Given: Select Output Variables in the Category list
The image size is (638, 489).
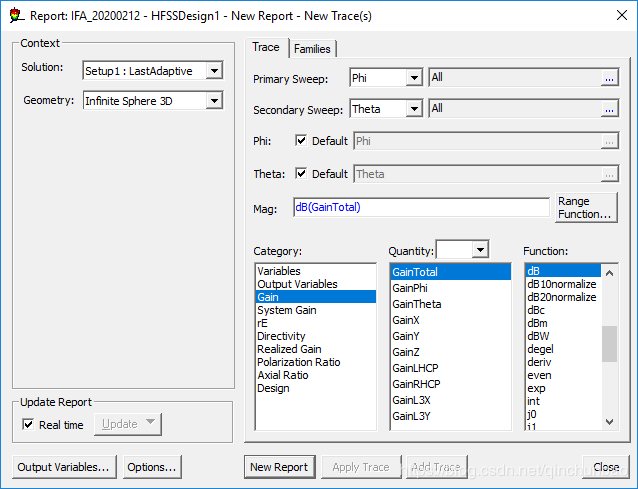Looking at the screenshot, I should tap(316, 284).
